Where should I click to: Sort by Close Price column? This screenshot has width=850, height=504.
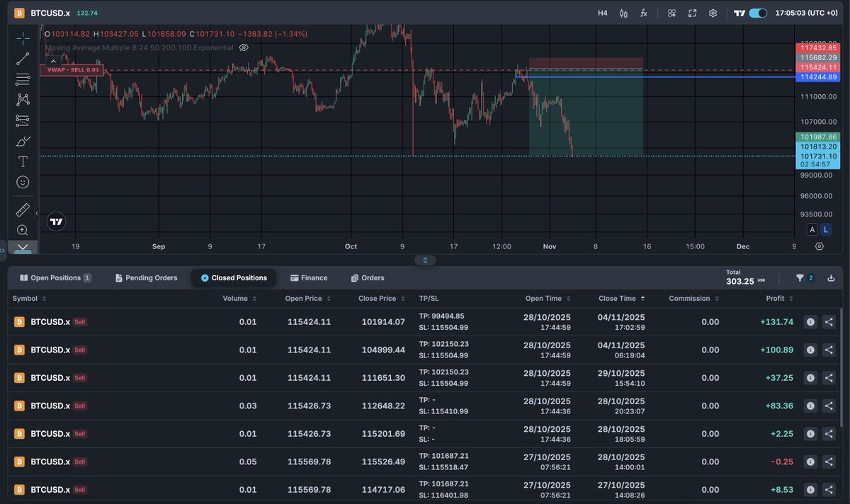coord(381,299)
